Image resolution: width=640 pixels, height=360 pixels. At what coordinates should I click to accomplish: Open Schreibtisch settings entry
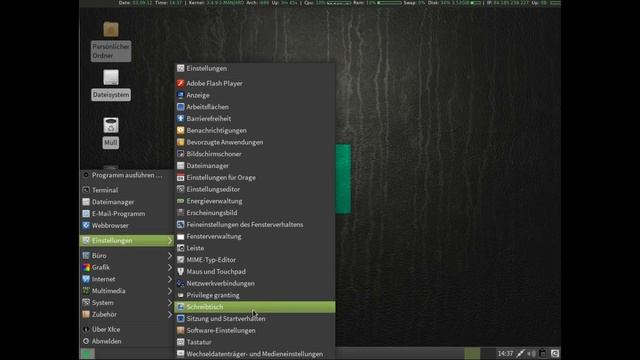point(255,307)
